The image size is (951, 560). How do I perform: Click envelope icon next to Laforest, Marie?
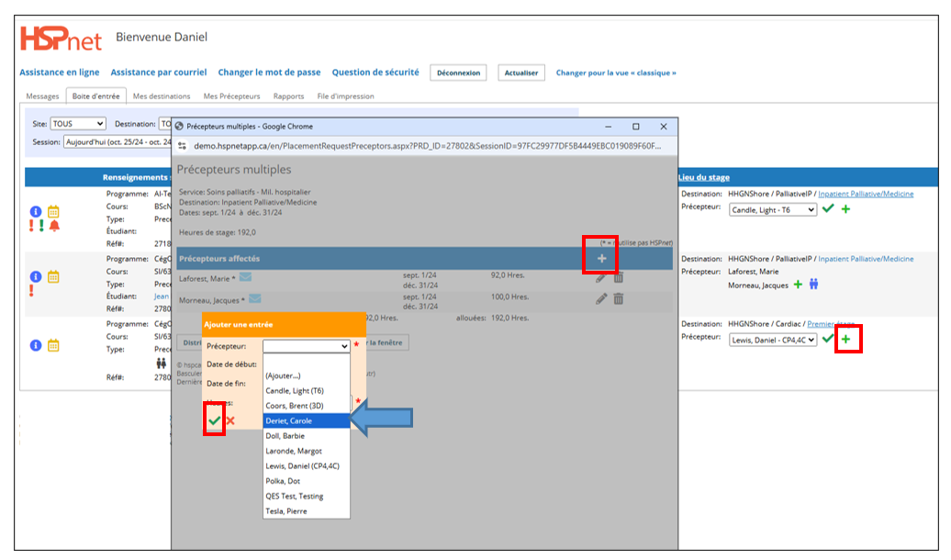[246, 277]
